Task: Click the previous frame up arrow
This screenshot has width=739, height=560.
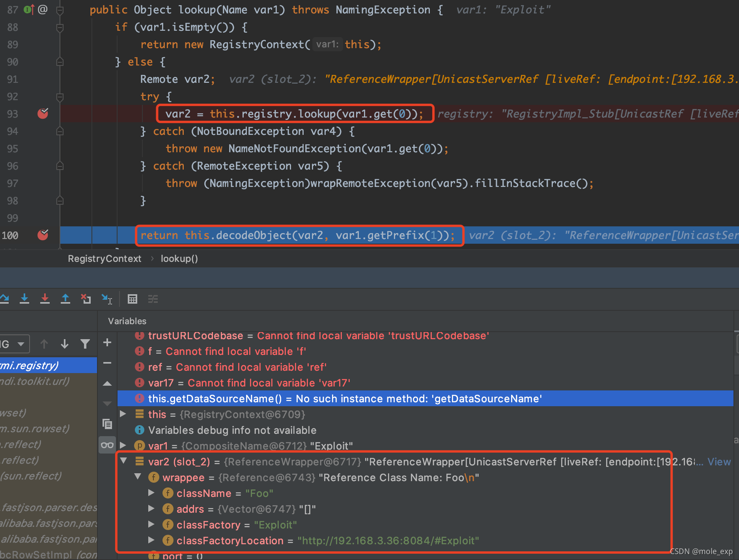Action: pos(44,344)
